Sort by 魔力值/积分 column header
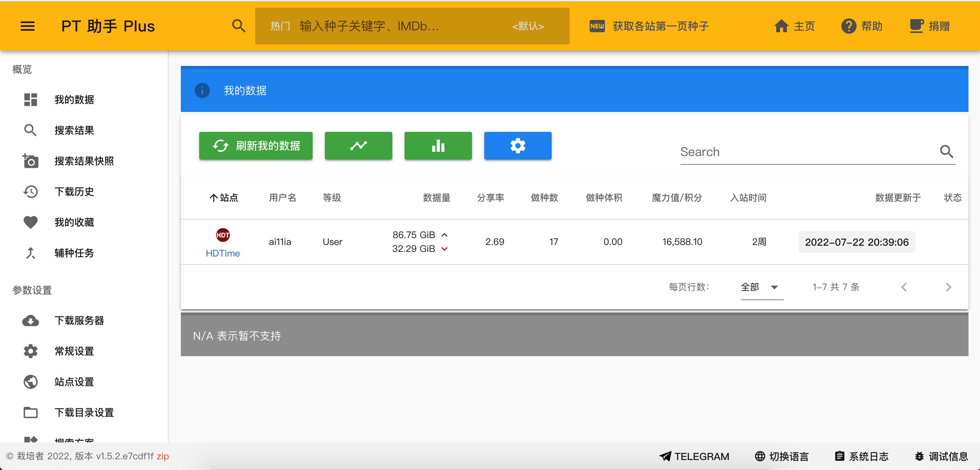The height and width of the screenshot is (470, 980). tap(677, 198)
